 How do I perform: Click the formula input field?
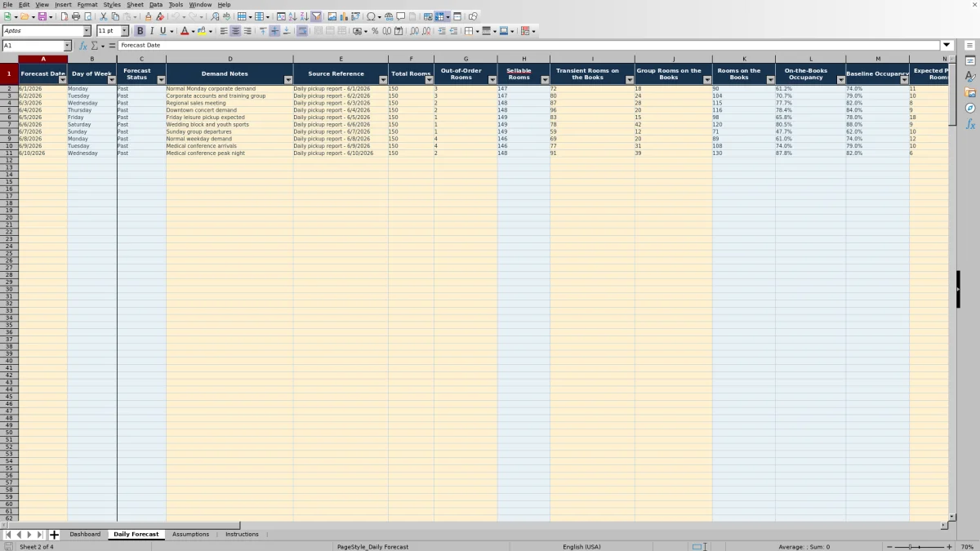coord(529,46)
